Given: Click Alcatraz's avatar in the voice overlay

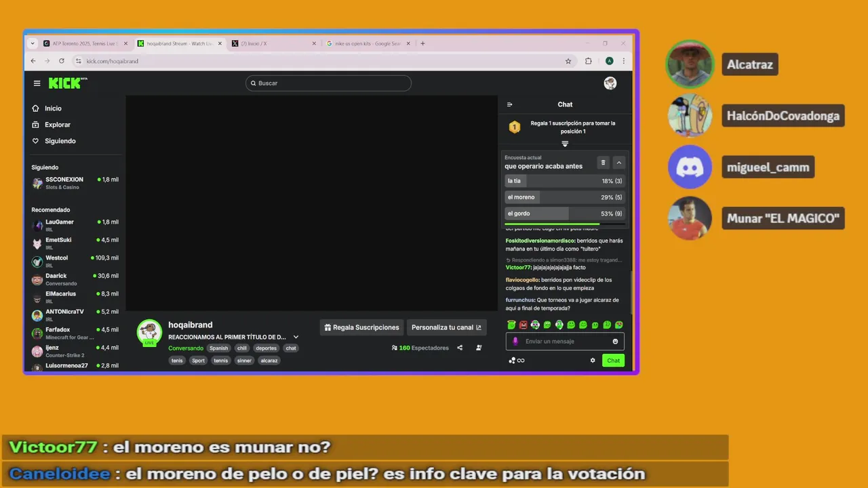Looking at the screenshot, I should click(690, 64).
